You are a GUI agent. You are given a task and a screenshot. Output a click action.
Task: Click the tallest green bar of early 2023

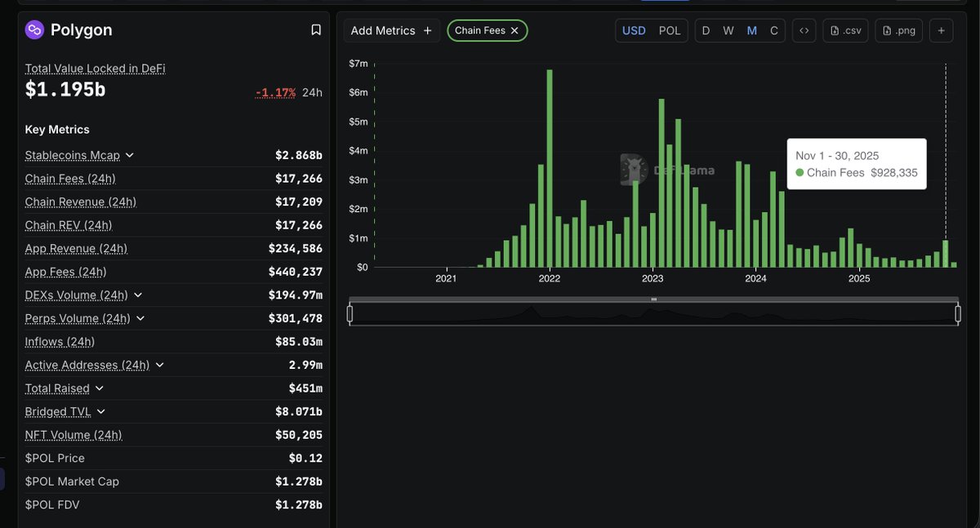[x=661, y=183]
